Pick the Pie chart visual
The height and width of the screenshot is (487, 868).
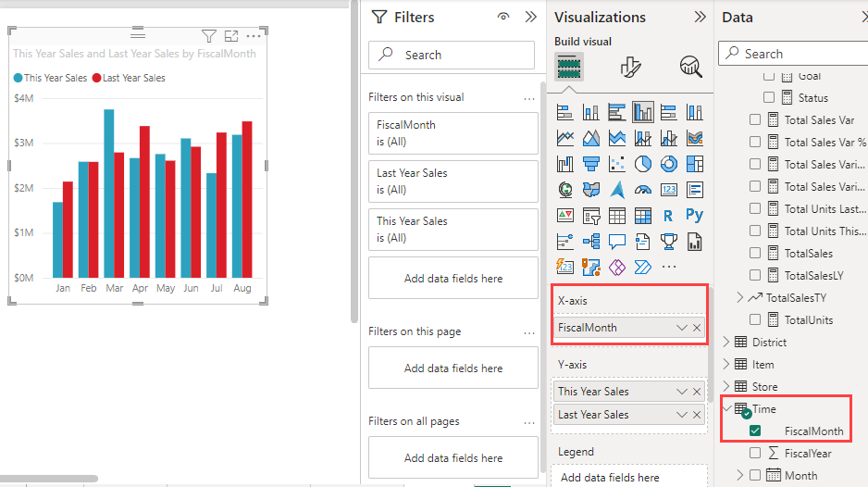(x=643, y=164)
